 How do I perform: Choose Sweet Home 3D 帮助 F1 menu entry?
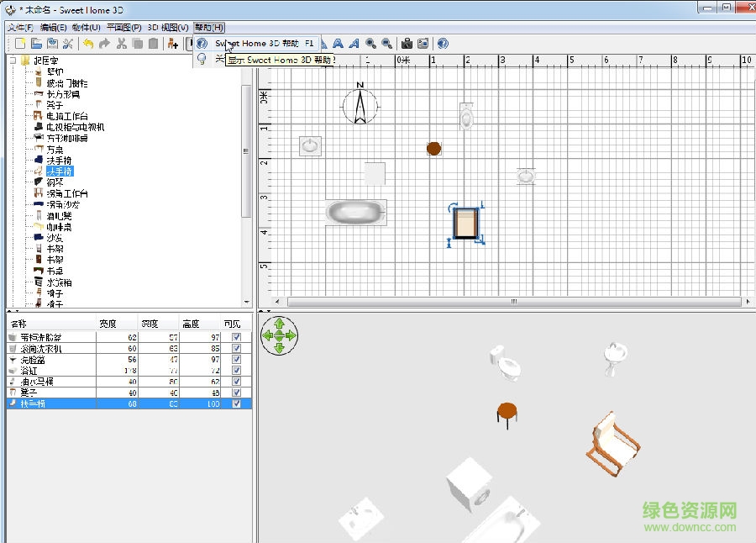(x=264, y=43)
